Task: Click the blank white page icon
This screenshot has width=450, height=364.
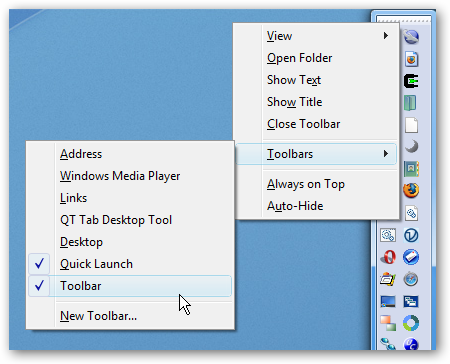Action: (411, 125)
